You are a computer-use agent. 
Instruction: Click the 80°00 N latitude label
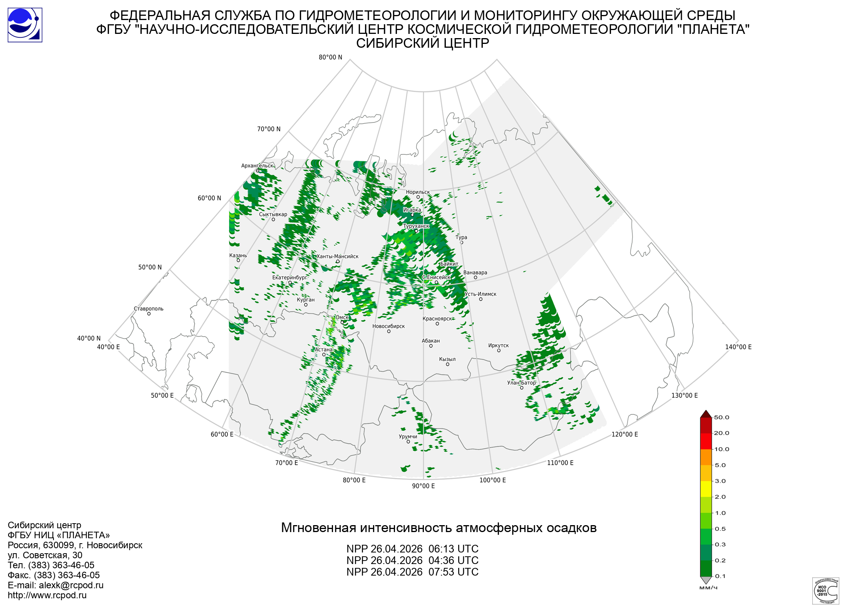coord(330,57)
